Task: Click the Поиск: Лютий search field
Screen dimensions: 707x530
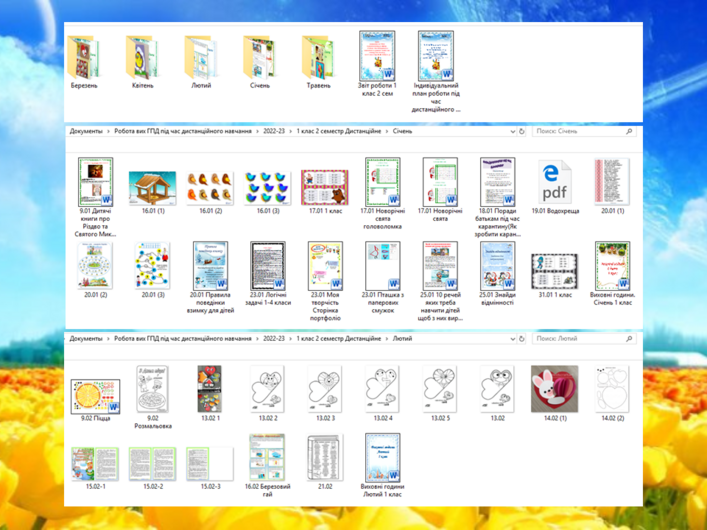Action: tap(584, 338)
